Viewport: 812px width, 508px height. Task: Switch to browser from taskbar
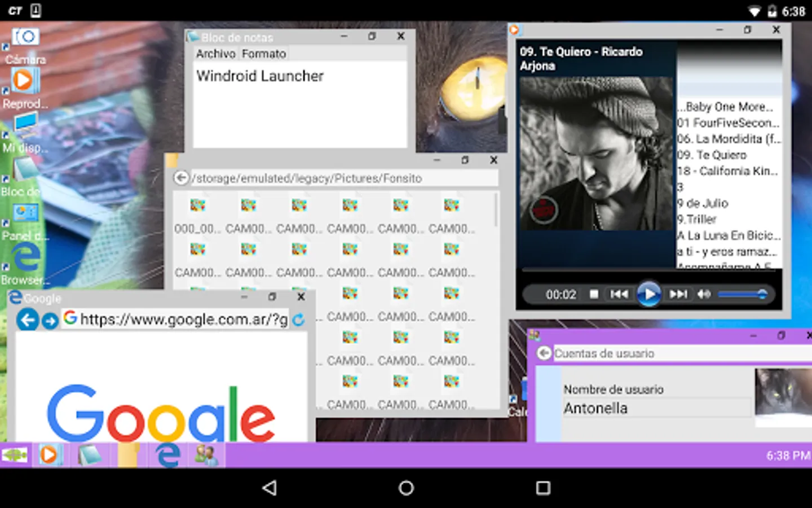pyautogui.click(x=168, y=455)
